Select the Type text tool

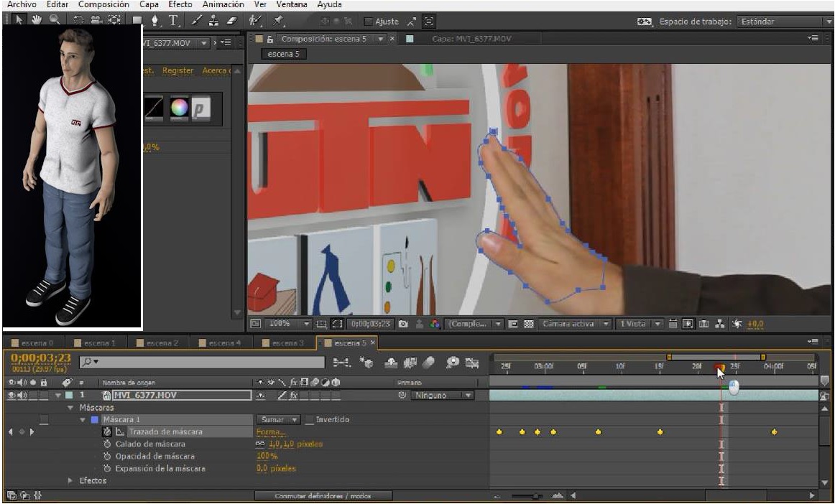click(x=173, y=21)
